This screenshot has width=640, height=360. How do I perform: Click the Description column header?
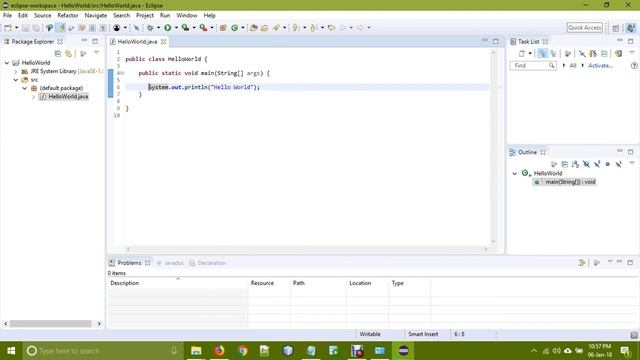[x=178, y=283]
